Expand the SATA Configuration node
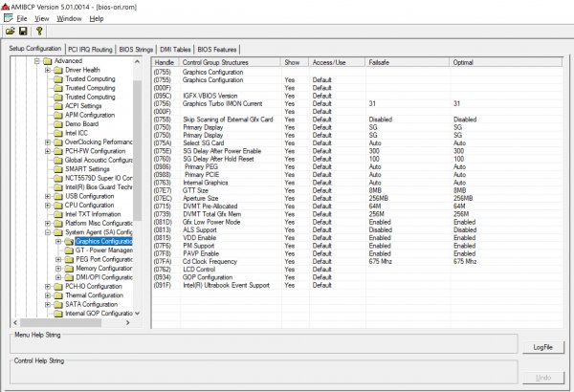The image size is (574, 392). 48,305
